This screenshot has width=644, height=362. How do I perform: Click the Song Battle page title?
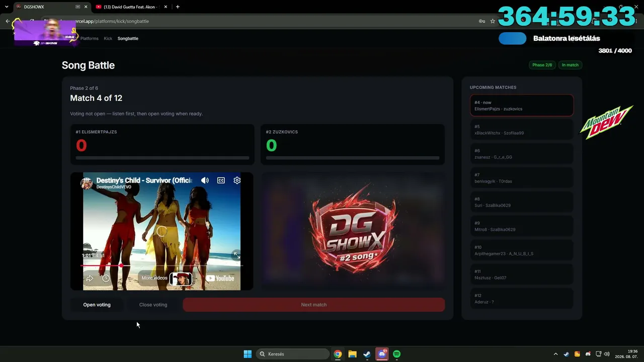point(88,65)
